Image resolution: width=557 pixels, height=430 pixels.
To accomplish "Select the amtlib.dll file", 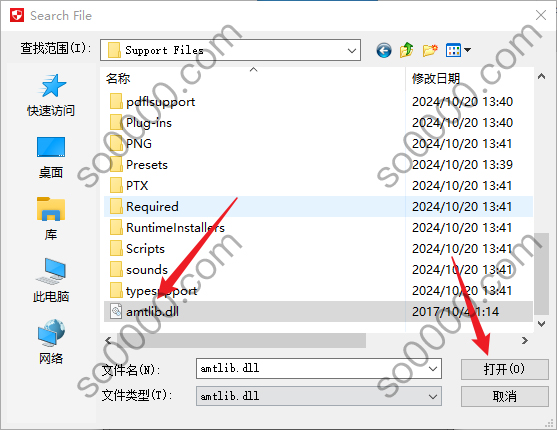I will (x=318, y=312).
